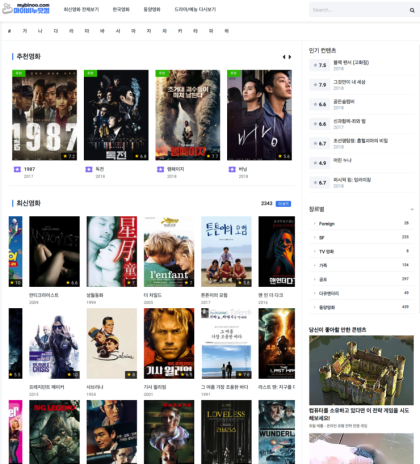The height and width of the screenshot is (464, 420).
Task: Open 최신영화 전체보기 menu
Action: point(81,9)
